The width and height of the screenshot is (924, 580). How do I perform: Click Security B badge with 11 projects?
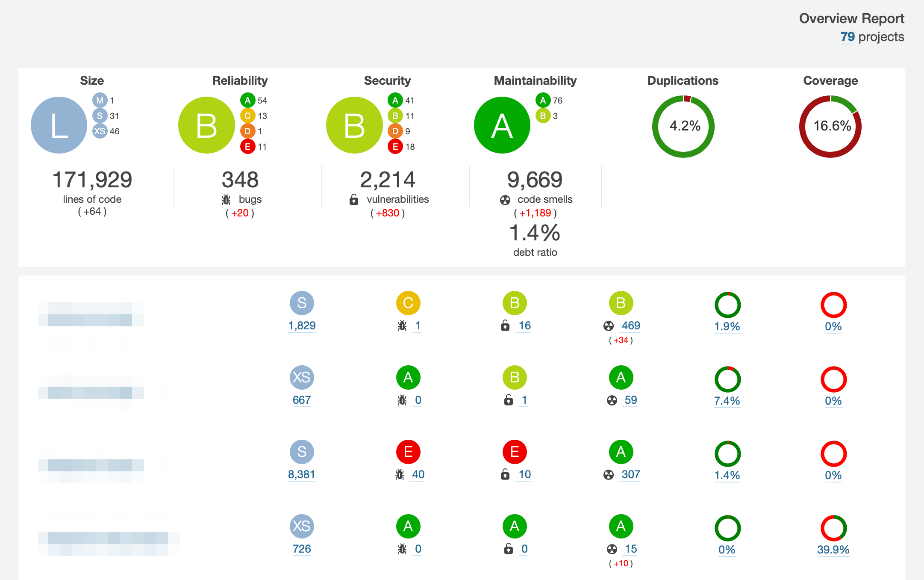(395, 116)
